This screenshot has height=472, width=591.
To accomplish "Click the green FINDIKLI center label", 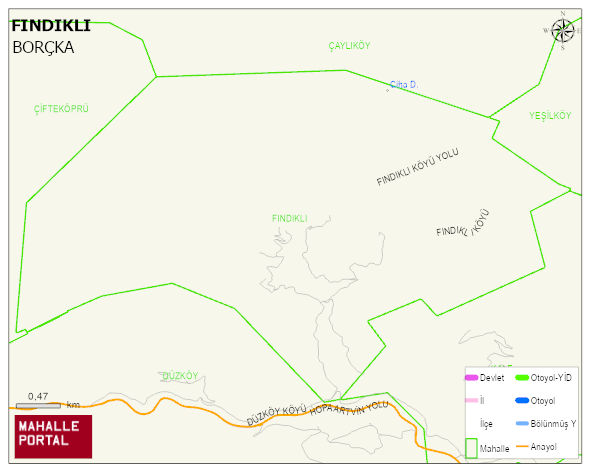I will coord(290,218).
